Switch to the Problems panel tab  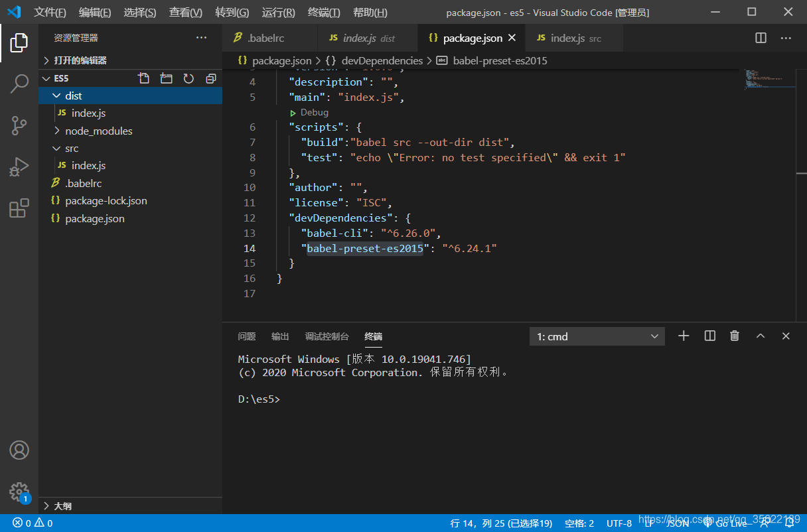point(247,336)
